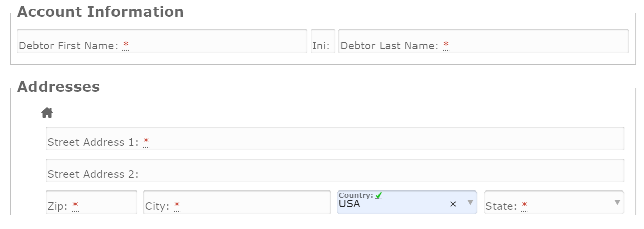
Task: Click into the Ini initial field
Action: (323, 42)
